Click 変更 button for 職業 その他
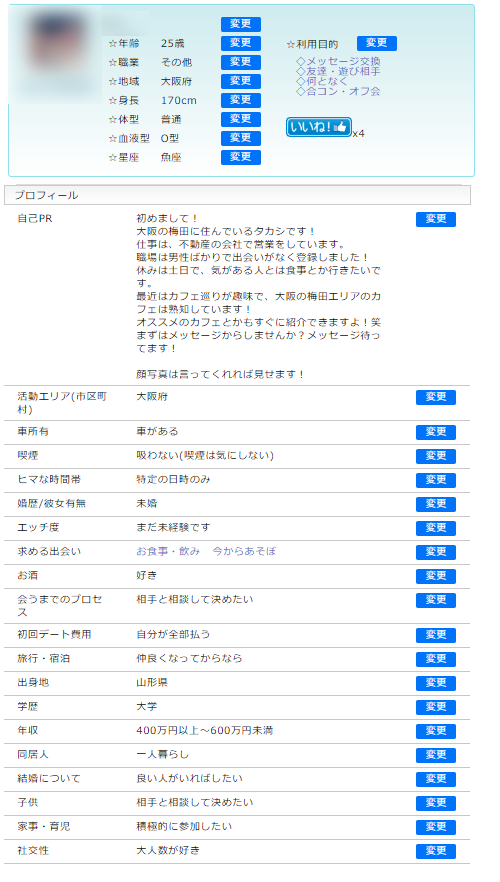This screenshot has width=500, height=882. [241, 62]
